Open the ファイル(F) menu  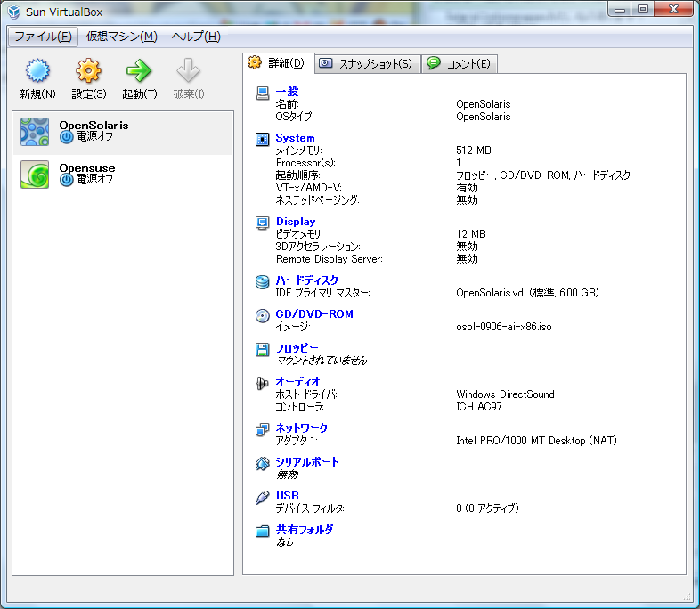point(44,37)
